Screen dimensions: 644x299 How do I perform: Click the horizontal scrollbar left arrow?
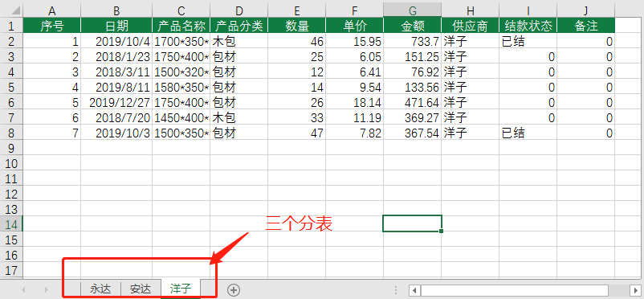[415, 290]
